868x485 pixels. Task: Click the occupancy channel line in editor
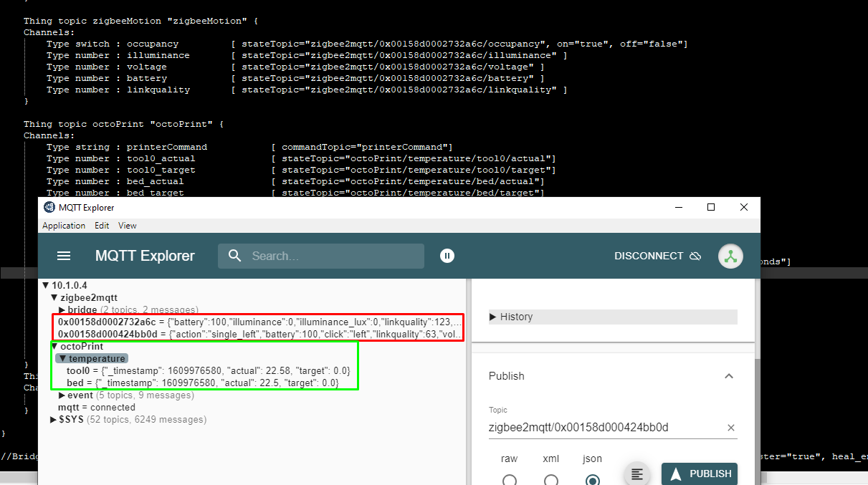367,44
